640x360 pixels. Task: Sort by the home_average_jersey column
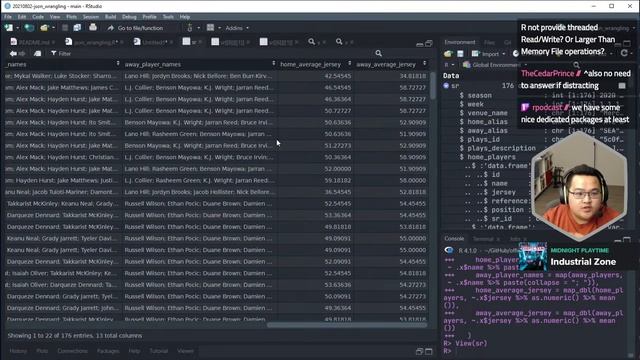click(x=316, y=64)
